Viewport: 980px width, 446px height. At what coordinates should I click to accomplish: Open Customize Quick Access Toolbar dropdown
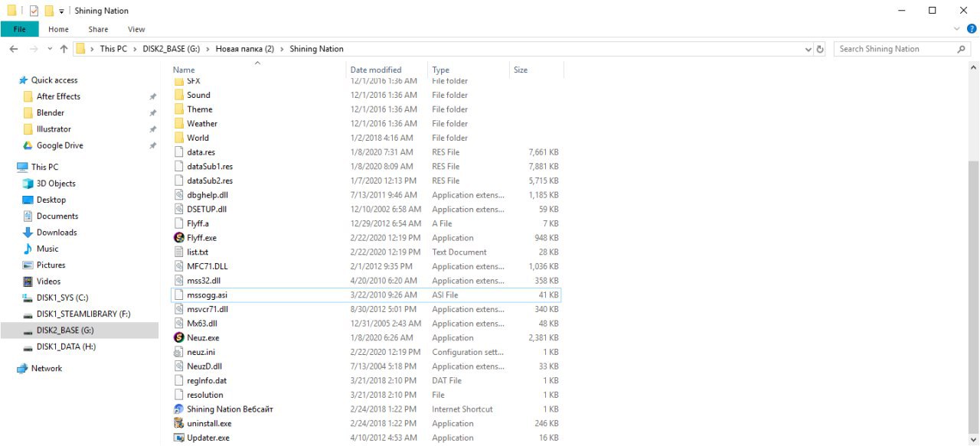pyautogui.click(x=61, y=11)
